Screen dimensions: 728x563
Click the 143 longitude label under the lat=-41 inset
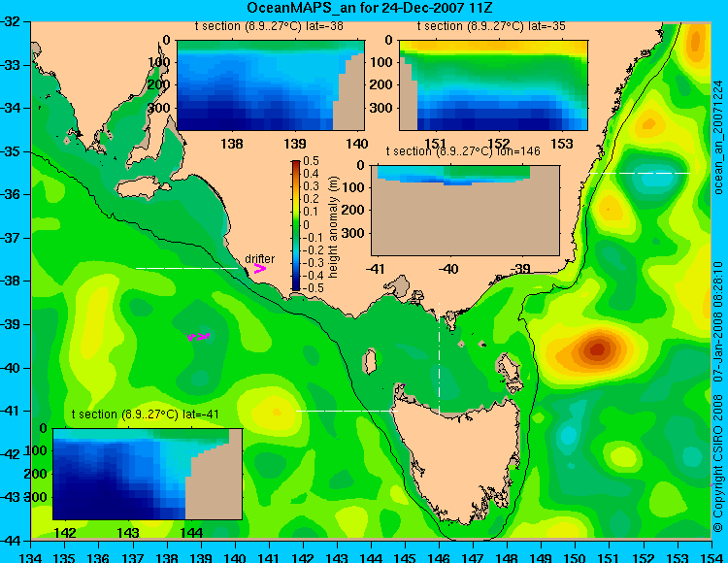click(x=128, y=533)
